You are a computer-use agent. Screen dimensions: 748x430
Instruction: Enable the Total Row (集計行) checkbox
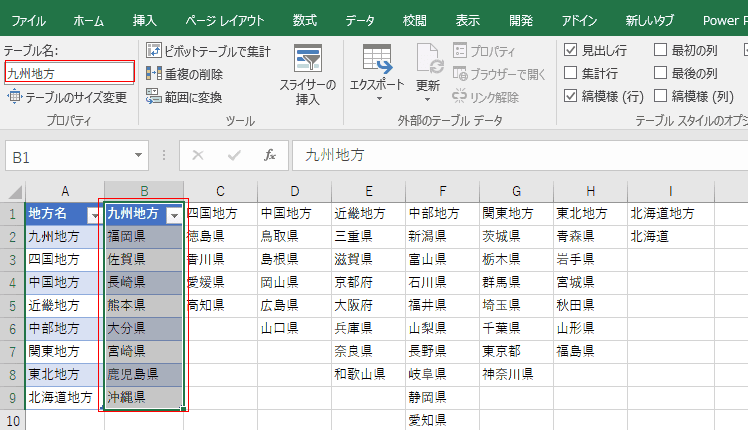pyautogui.click(x=571, y=73)
